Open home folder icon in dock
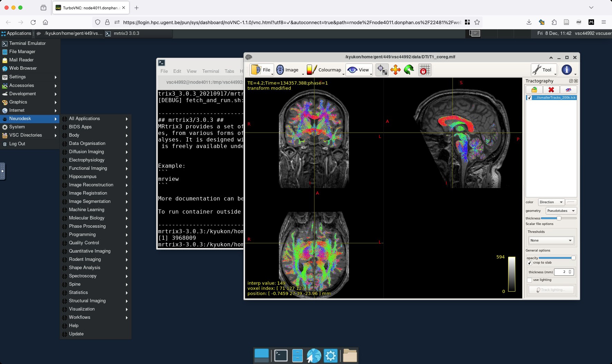 (x=350, y=355)
